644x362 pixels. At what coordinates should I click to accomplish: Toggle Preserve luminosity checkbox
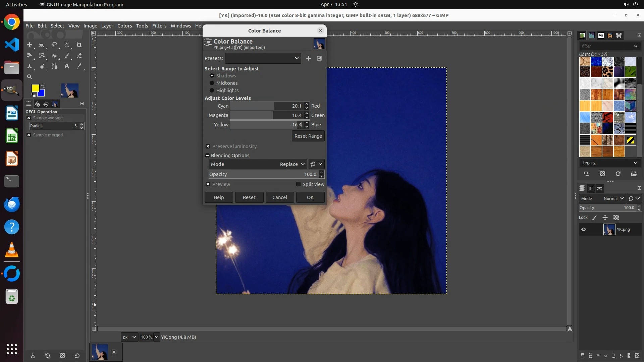208,146
